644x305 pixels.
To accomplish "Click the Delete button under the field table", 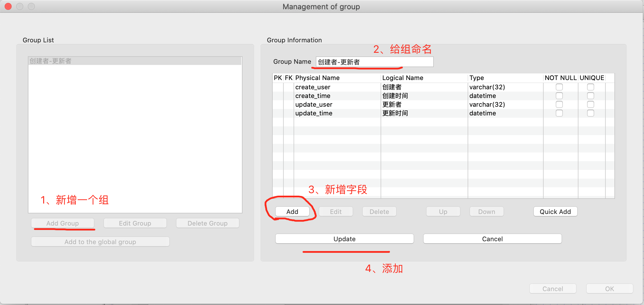I will (379, 211).
